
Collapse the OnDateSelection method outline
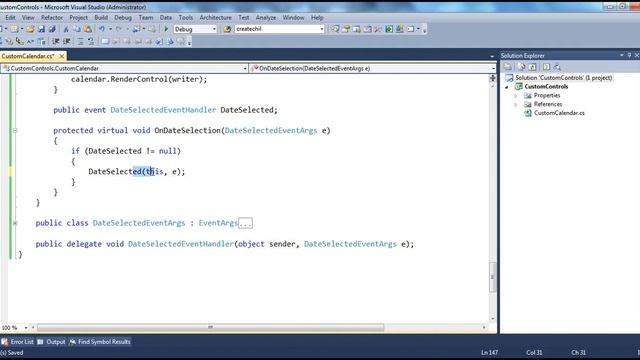(x=15, y=131)
